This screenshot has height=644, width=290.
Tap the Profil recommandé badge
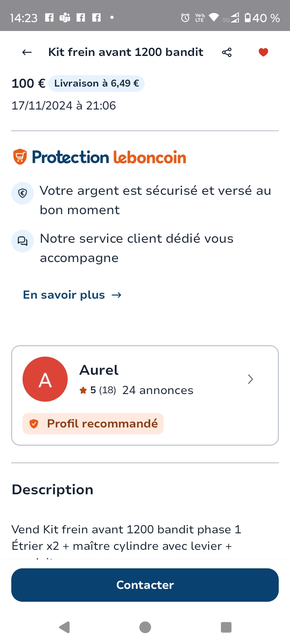click(93, 423)
